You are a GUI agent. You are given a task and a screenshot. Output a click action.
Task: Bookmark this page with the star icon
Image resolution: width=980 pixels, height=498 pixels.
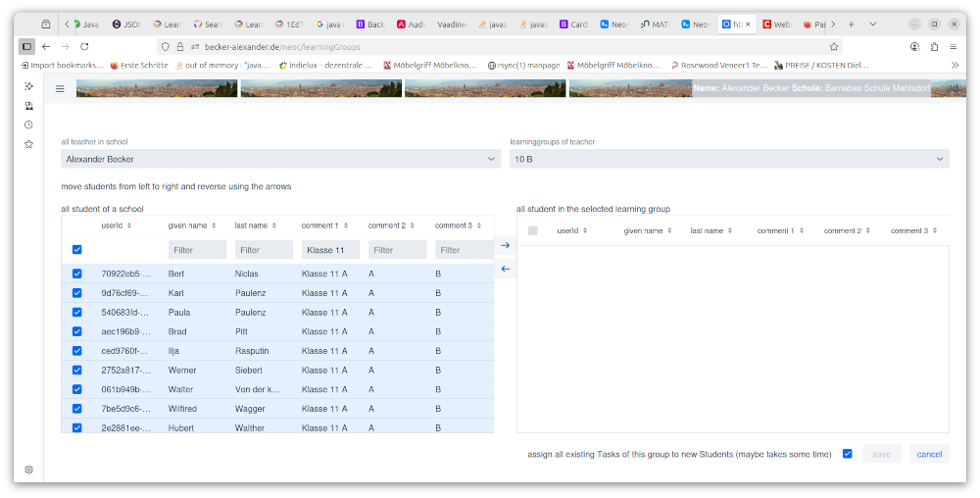(834, 46)
